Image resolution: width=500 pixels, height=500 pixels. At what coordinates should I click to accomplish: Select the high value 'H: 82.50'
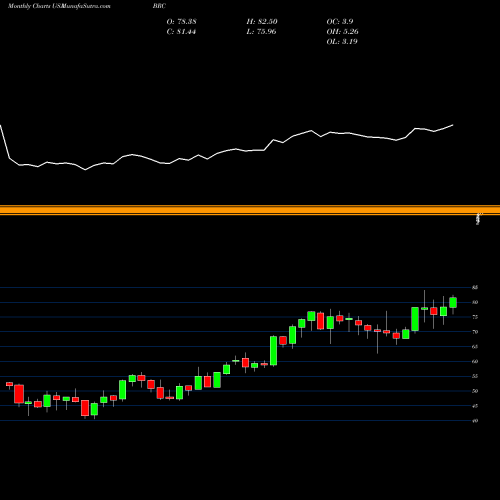[x=262, y=22]
